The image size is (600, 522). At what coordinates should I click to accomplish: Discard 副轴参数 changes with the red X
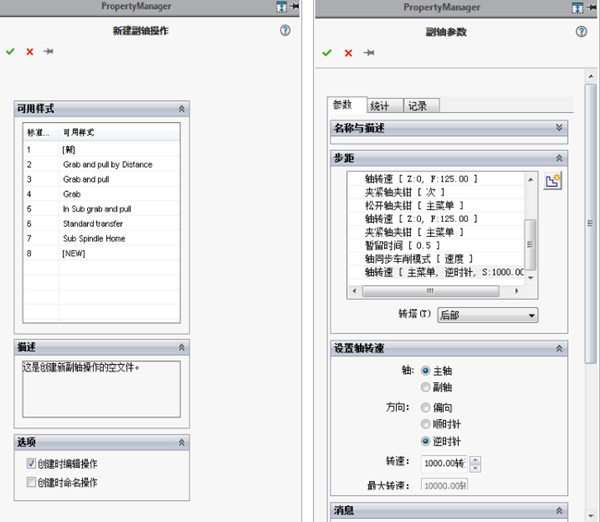pyautogui.click(x=348, y=52)
